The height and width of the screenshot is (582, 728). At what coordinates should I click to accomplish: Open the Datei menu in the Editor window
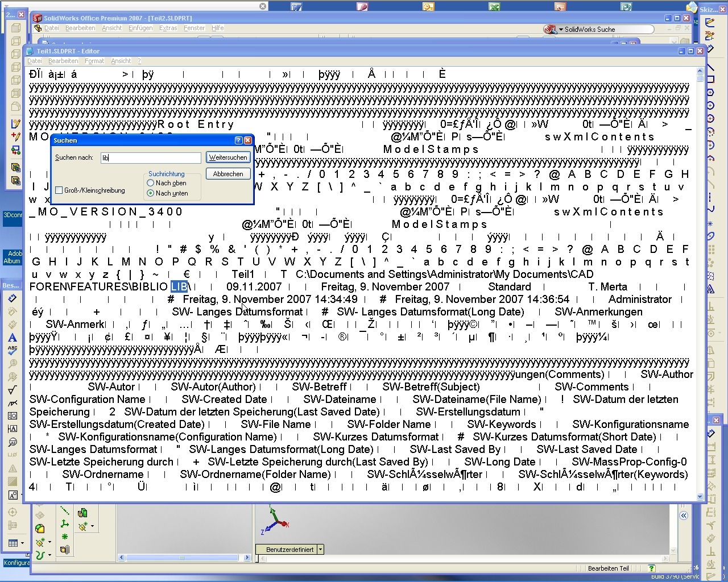pyautogui.click(x=34, y=61)
